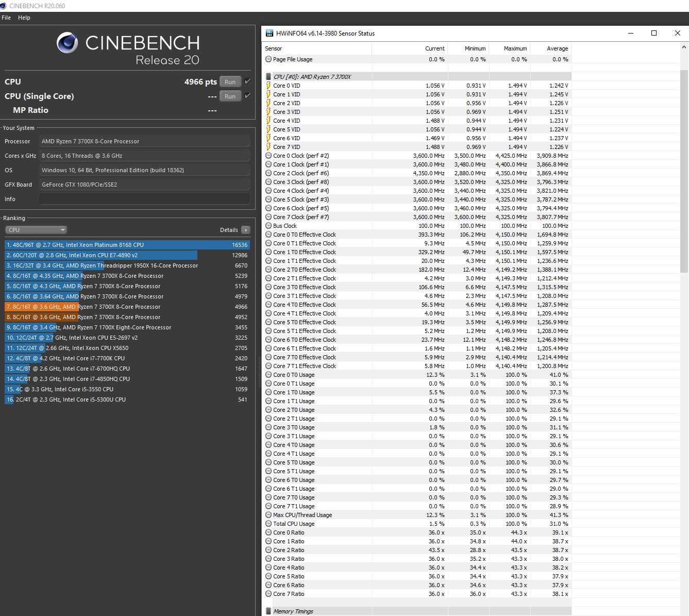Click the icon next to Max CPU/Thread Usage

point(268,515)
